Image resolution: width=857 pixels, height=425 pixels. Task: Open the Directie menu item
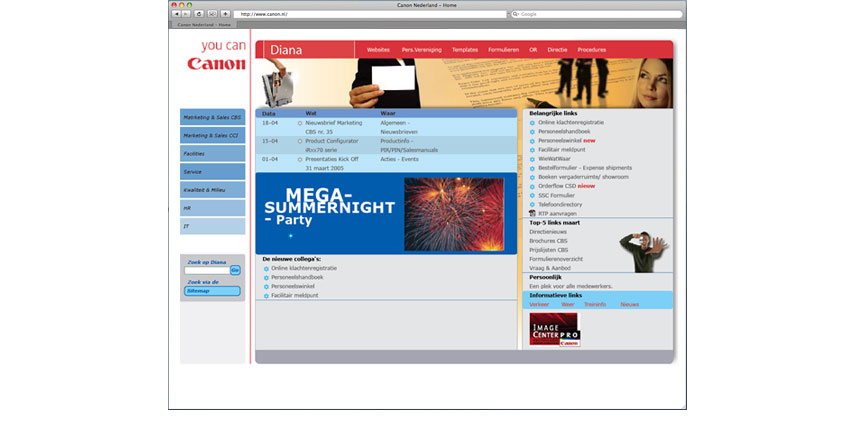click(x=557, y=50)
